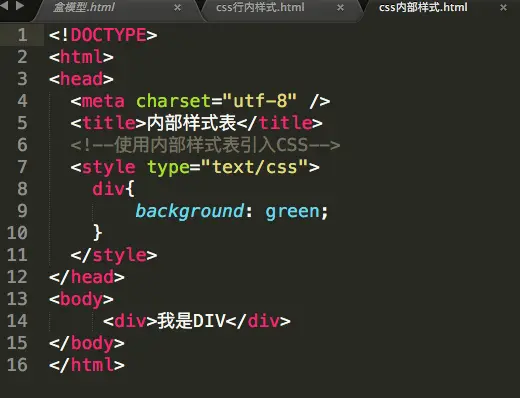Click line number 1 in gutter
Image resolution: width=520 pixels, height=398 pixels.
point(22,35)
